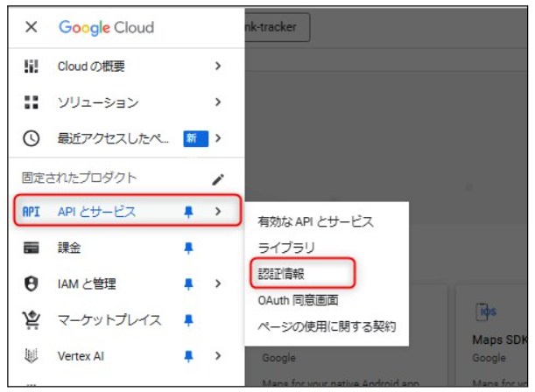Click the ソリューション grid icon
Image resolution: width=535 pixels, height=392 pixels.
coord(31,101)
